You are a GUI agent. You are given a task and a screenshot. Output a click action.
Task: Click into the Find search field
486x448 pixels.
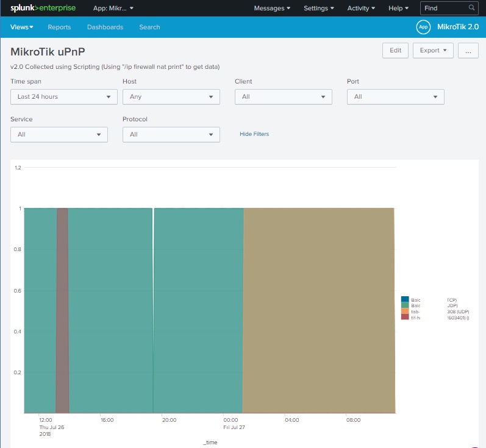(x=443, y=9)
